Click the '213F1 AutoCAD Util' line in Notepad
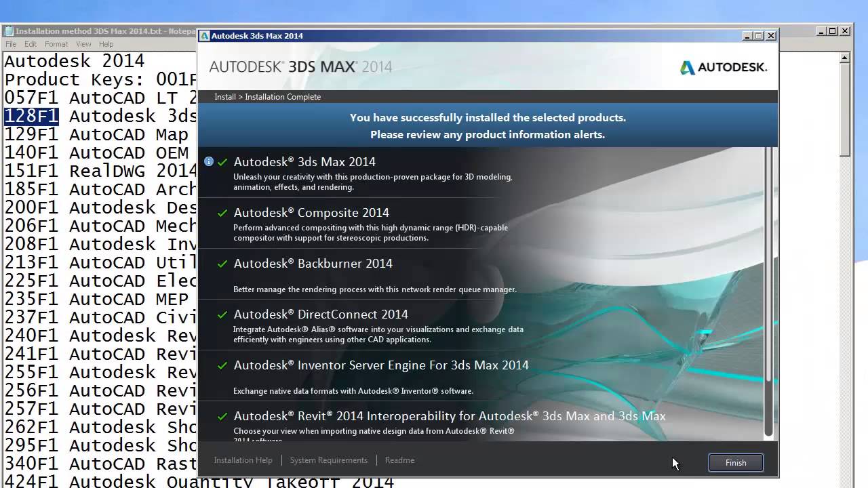 tap(100, 262)
